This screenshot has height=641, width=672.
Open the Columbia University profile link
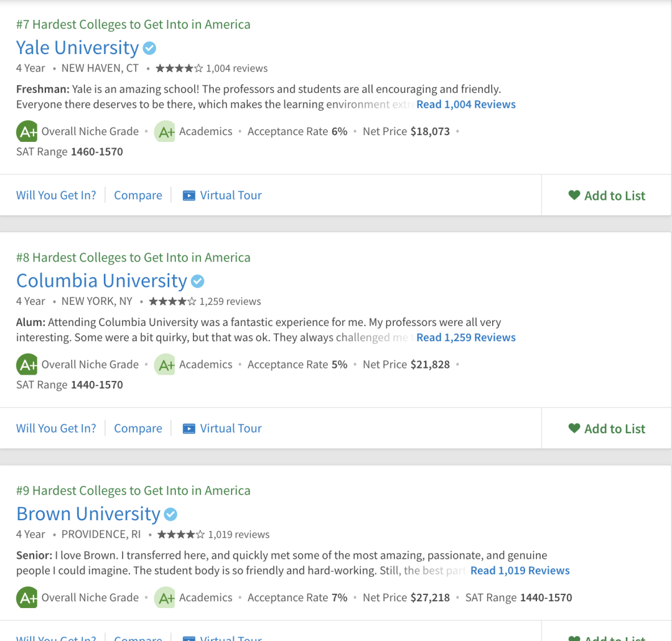pos(101,281)
